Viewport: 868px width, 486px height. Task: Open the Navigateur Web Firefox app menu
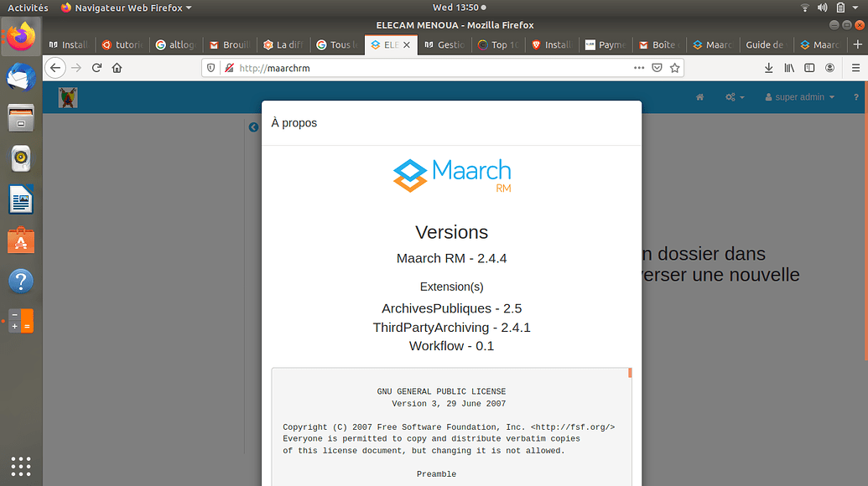pyautogui.click(x=126, y=8)
